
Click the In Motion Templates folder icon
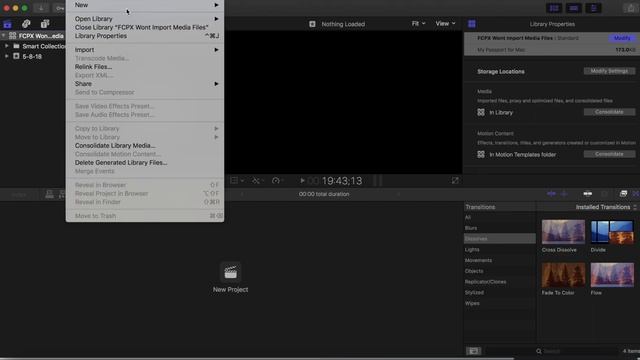481,154
